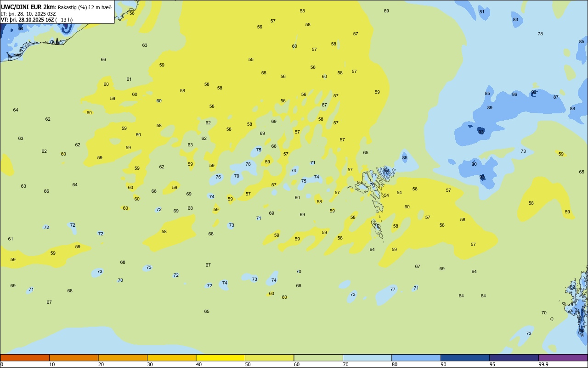The width and height of the screenshot is (588, 368).
Task: Click the 'Rakastig (%) í 2 m hæð' label
Action: (85, 7)
